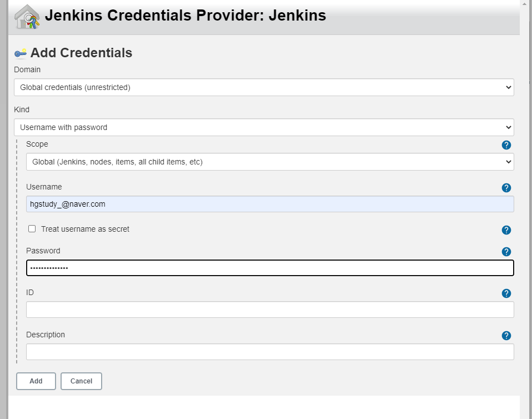Open help for the Password field
This screenshot has width=532, height=419.
[506, 252]
